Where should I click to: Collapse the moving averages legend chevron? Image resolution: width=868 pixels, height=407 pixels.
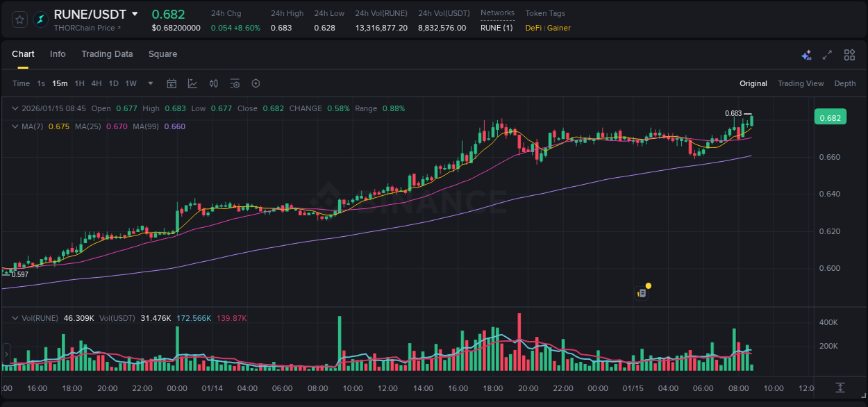(x=15, y=126)
